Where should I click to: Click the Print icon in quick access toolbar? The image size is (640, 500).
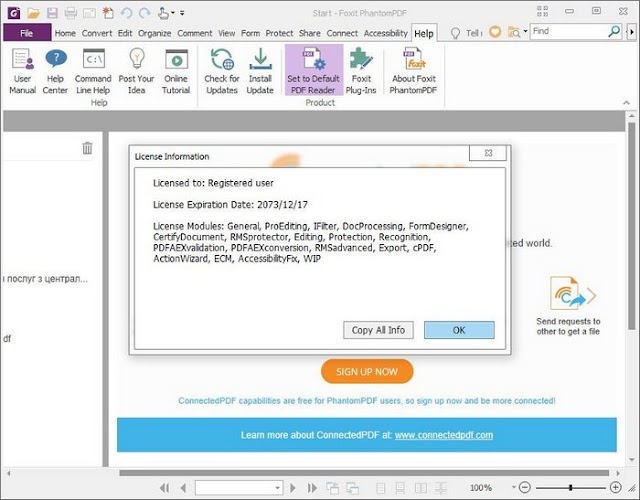(x=71, y=13)
